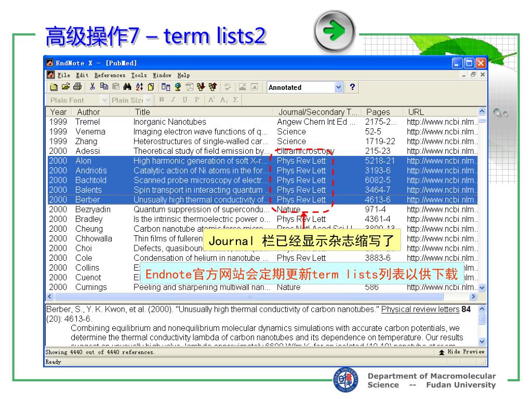Click the Insert Object icon

click(255, 87)
